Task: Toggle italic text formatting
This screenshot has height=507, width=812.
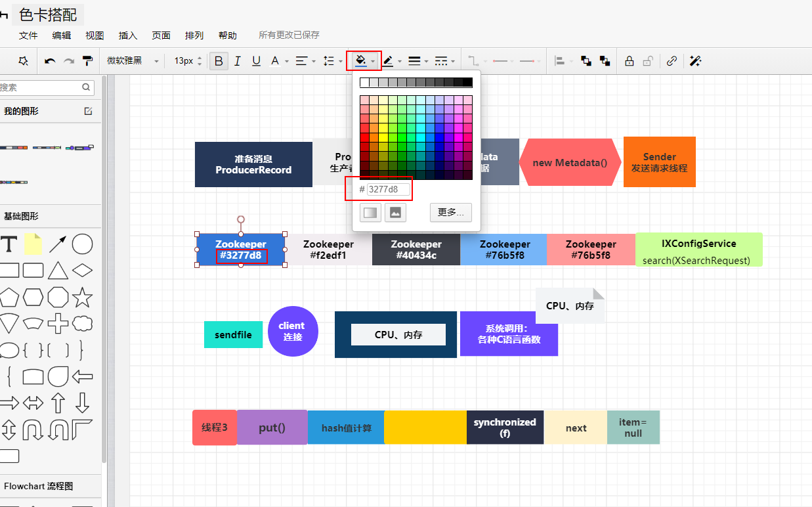Action: coord(237,61)
